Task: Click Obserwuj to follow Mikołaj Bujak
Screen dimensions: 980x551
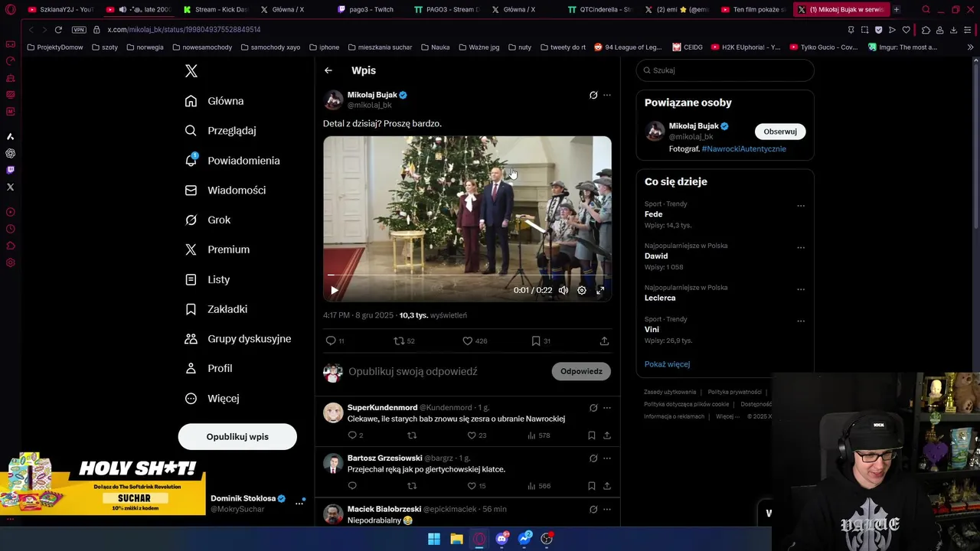Action: 780,132
